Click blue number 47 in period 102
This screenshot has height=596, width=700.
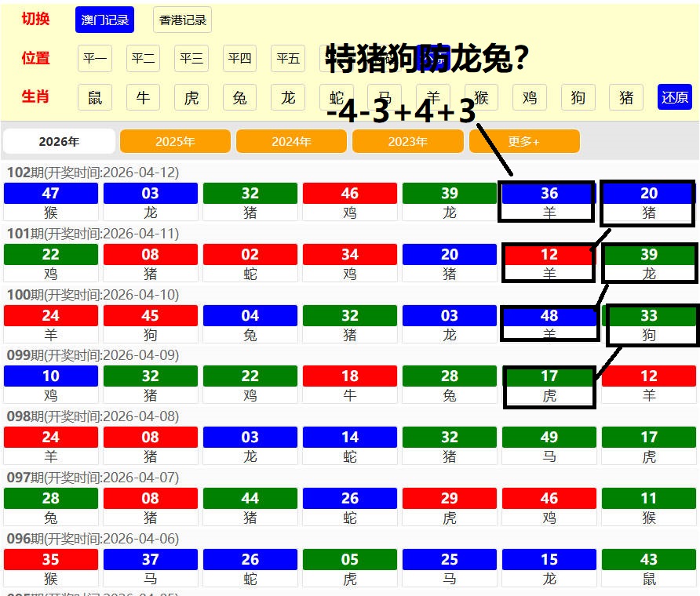(x=51, y=193)
